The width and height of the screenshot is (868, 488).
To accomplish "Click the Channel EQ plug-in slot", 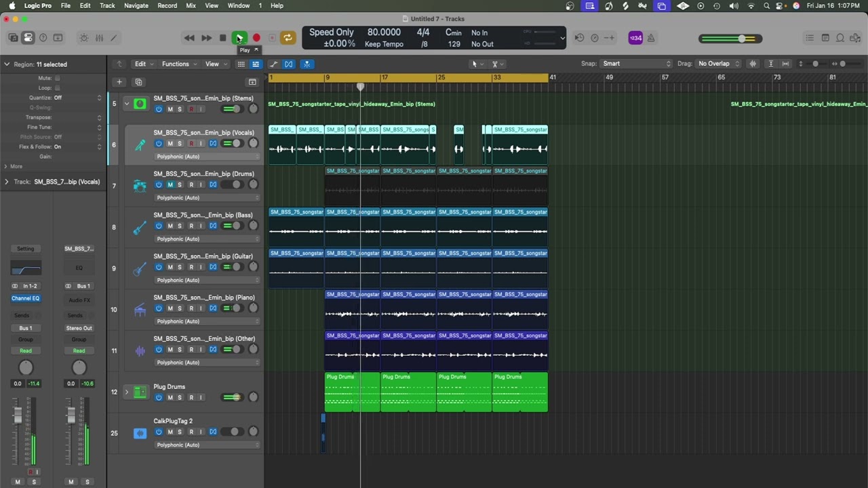I will click(x=25, y=298).
